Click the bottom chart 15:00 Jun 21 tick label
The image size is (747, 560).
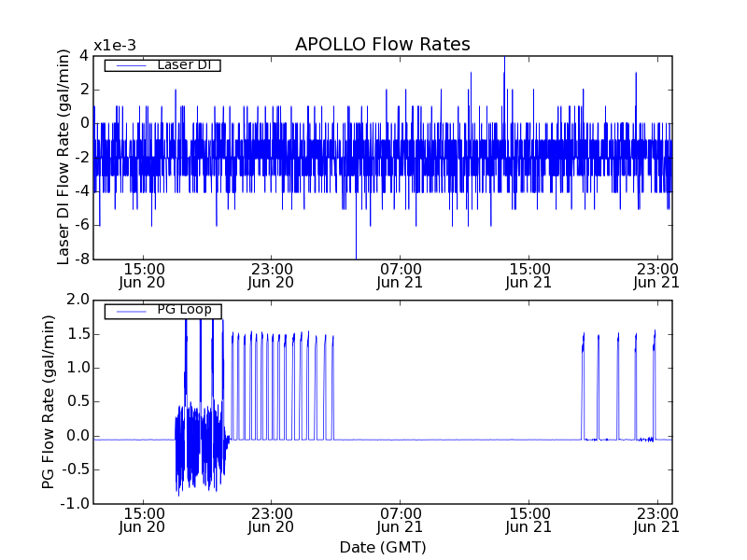529,521
